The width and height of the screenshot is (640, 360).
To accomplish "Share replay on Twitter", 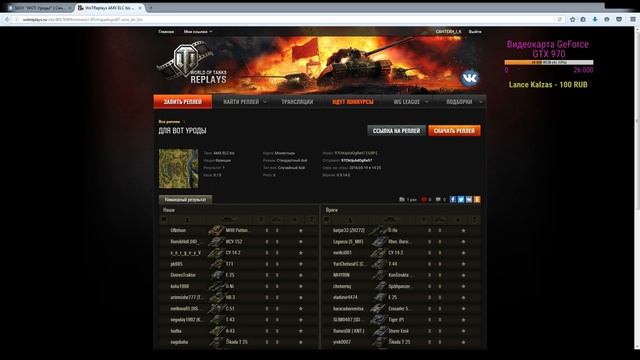I will click(461, 199).
